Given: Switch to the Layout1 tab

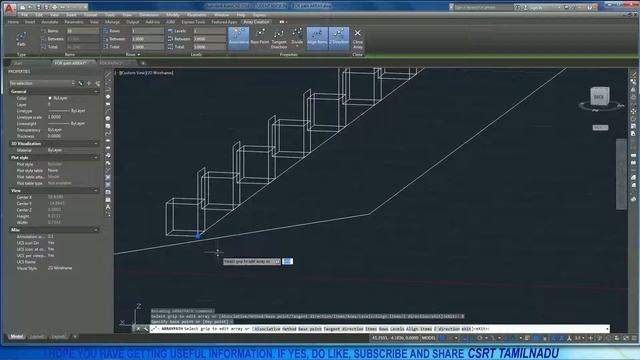Looking at the screenshot, I should [x=37, y=337].
